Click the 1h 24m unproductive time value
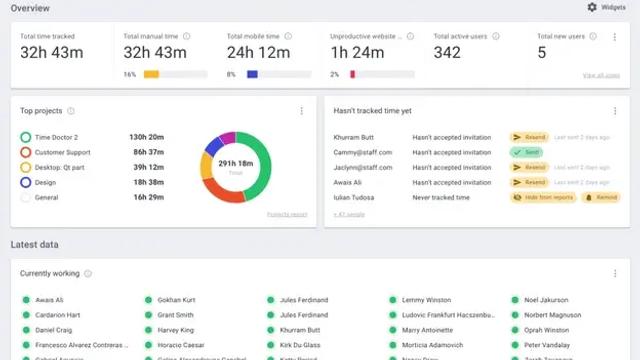 (357, 53)
